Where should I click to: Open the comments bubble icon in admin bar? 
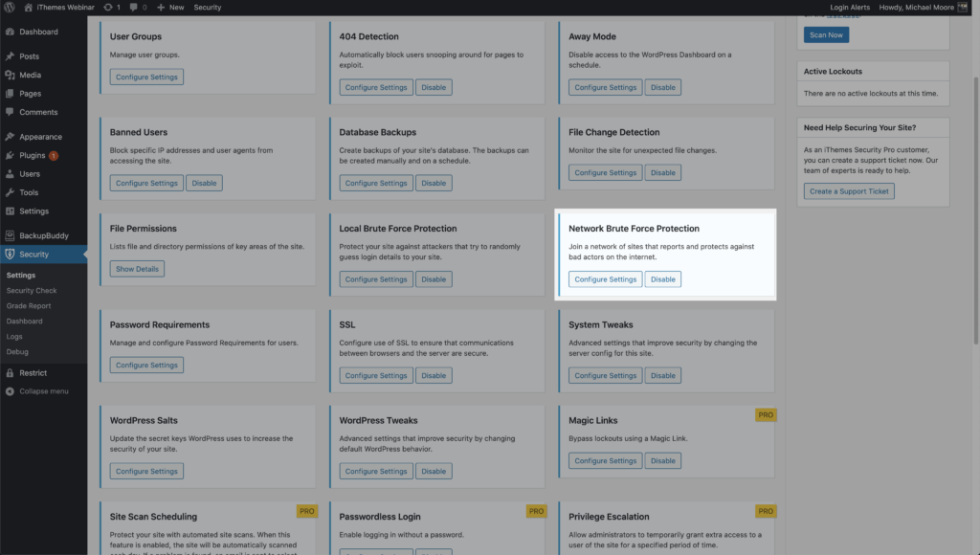[133, 8]
